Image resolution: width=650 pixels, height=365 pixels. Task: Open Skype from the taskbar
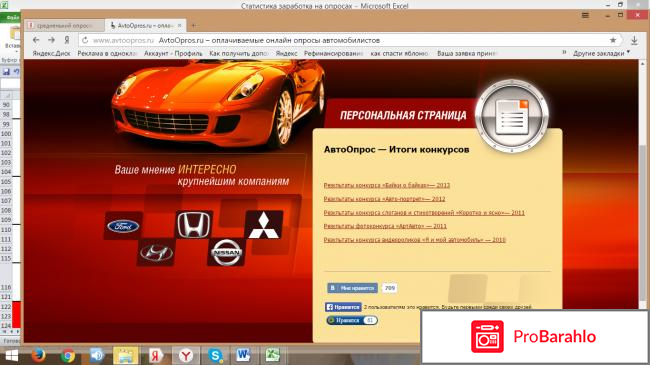coord(215,355)
